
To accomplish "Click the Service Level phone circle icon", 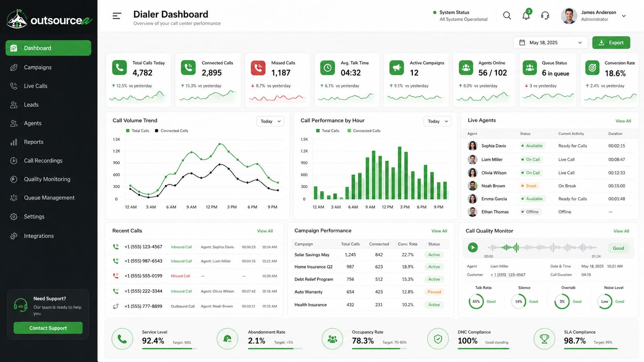I will [122, 339].
